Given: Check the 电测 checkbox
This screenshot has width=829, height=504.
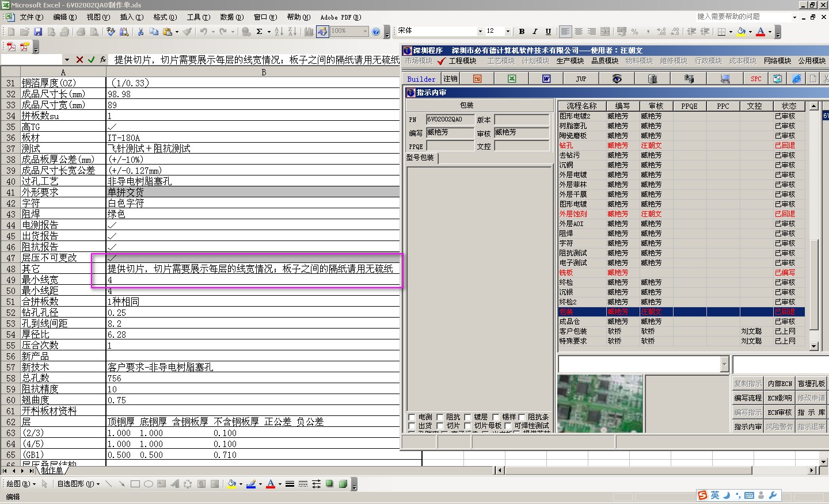Looking at the screenshot, I should pos(412,417).
